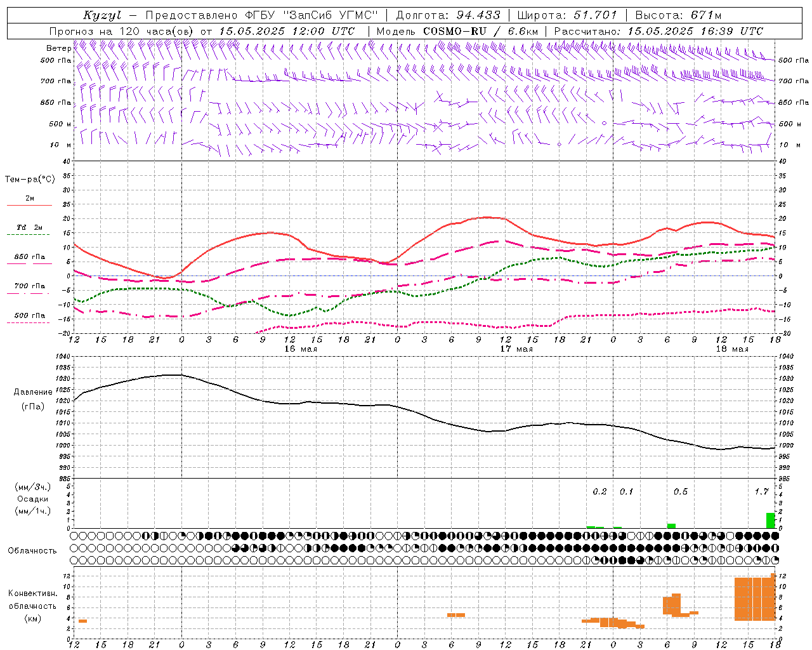Click the 700 гПа temperature legend label
The width and height of the screenshot is (812, 650).
coord(29,286)
